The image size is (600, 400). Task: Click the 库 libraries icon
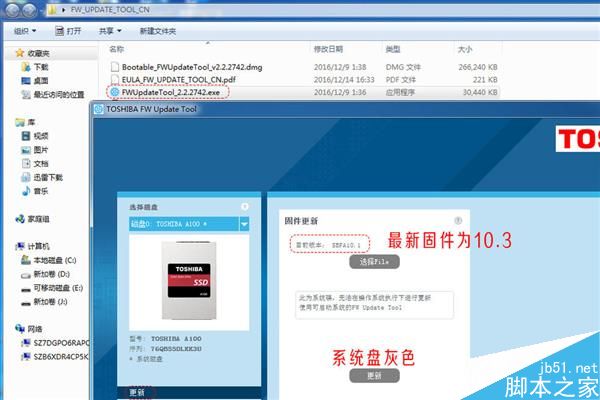20,122
